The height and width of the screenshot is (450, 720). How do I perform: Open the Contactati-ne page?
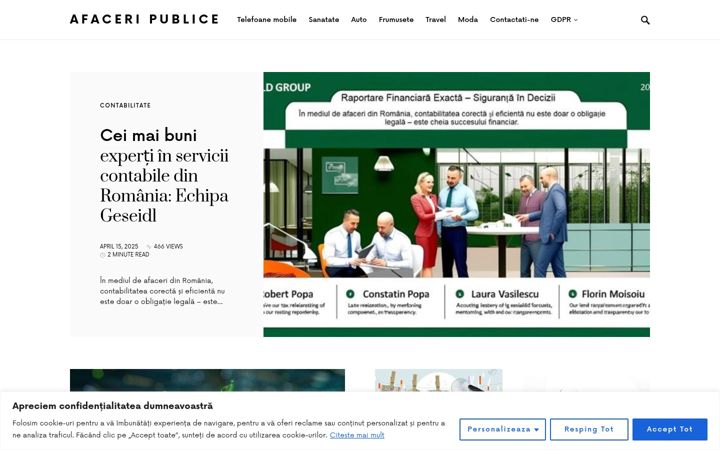(x=514, y=20)
